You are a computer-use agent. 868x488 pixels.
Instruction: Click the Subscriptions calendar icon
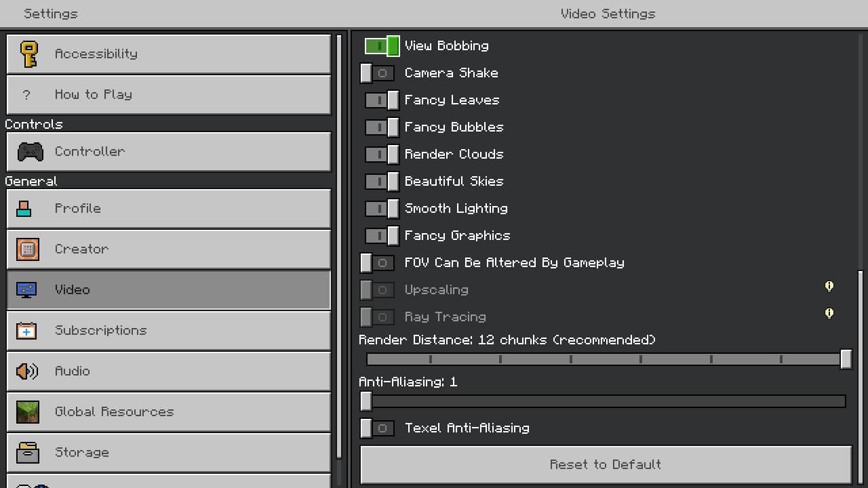coord(26,331)
